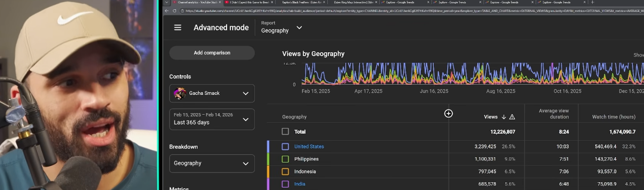
Task: Go back with the browser back arrow
Action: (x=166, y=11)
